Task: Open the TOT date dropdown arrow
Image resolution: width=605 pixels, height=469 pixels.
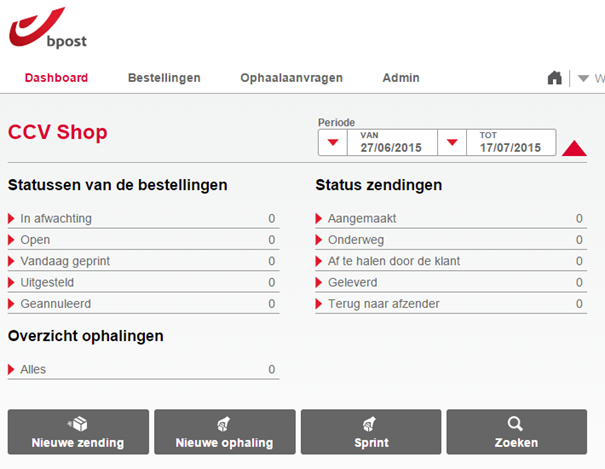Action: pos(452,143)
